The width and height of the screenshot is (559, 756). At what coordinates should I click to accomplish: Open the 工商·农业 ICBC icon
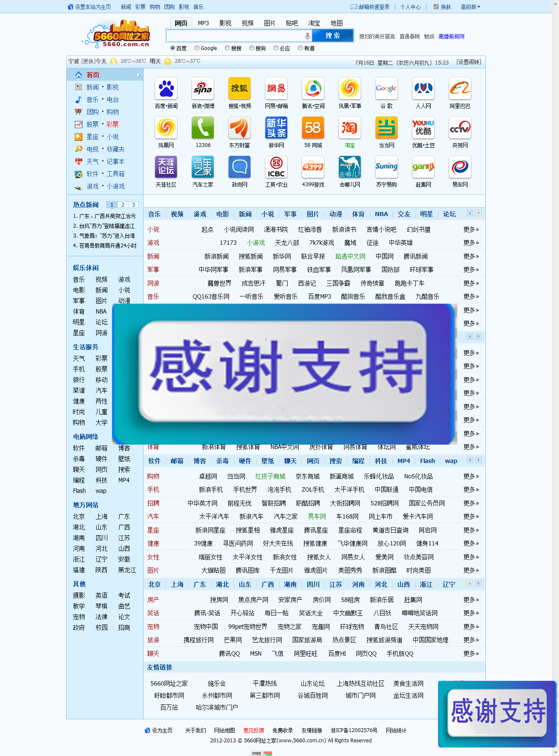click(277, 167)
